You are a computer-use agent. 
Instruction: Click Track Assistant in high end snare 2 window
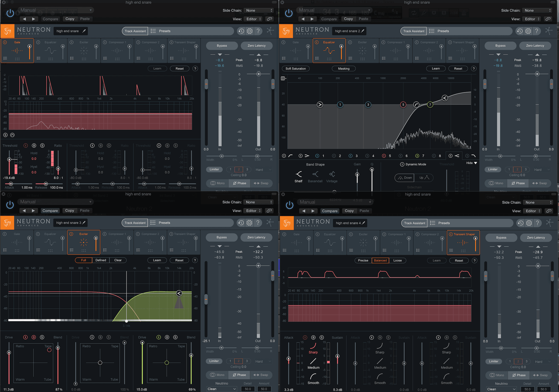coord(414,31)
